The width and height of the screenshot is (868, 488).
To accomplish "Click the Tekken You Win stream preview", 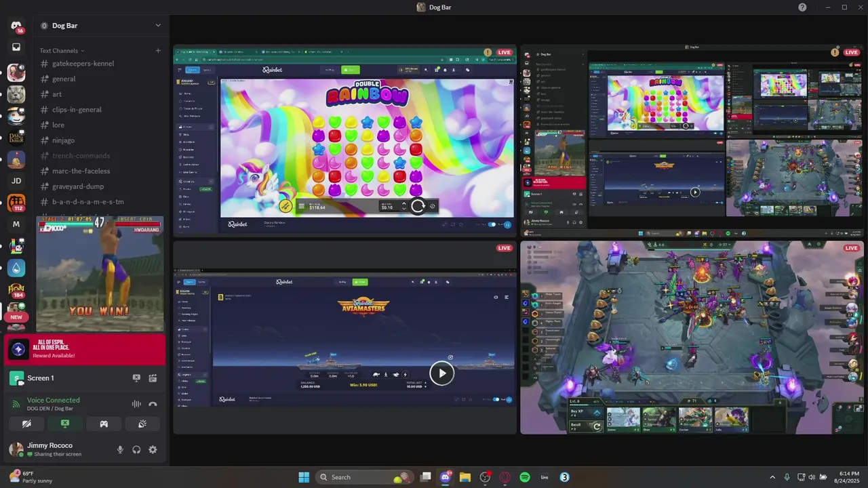I will pyautogui.click(x=100, y=273).
